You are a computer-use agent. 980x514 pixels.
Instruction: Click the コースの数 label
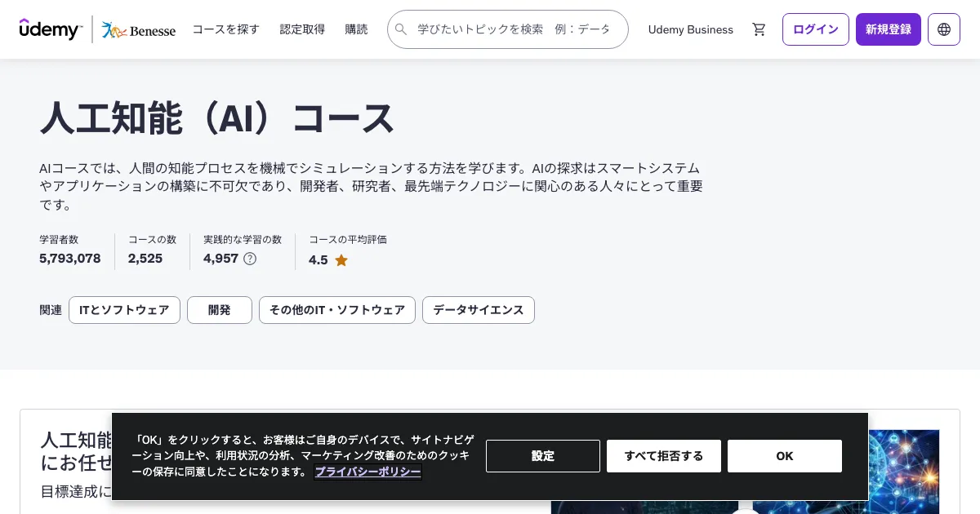tap(153, 240)
